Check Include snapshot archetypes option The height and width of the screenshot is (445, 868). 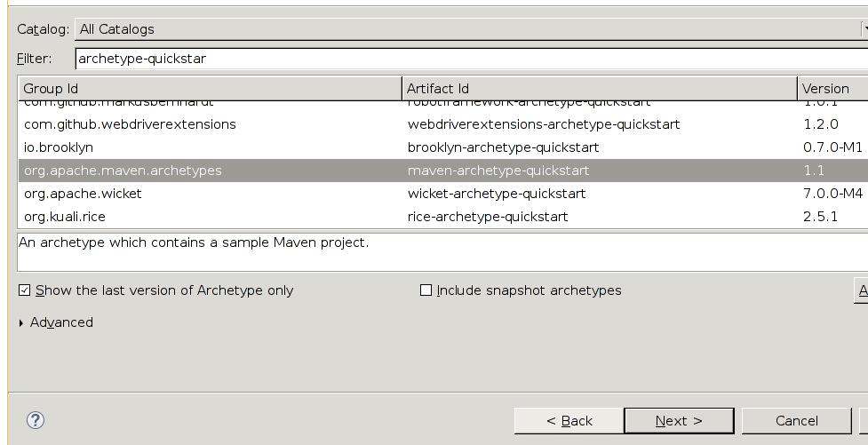pos(426,290)
